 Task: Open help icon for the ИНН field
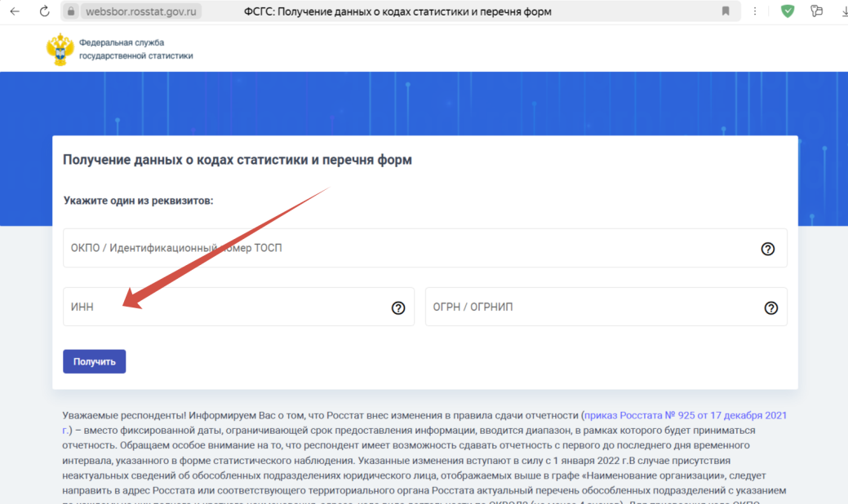[x=398, y=307]
